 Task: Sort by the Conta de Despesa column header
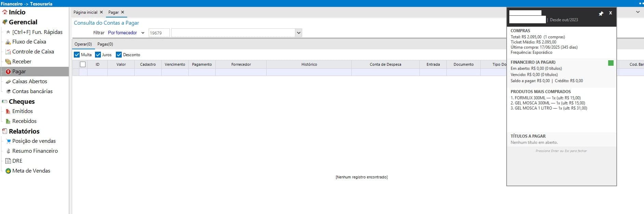[386, 64]
